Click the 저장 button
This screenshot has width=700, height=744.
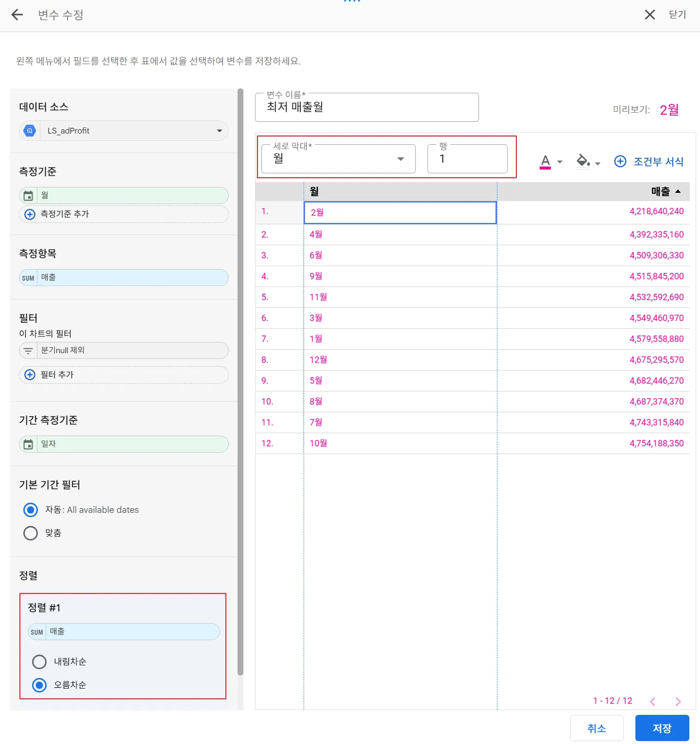pos(662,728)
